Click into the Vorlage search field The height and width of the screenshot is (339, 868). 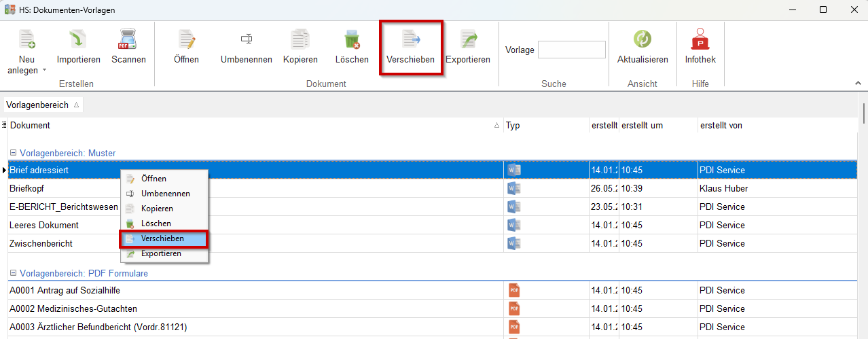[x=571, y=50]
